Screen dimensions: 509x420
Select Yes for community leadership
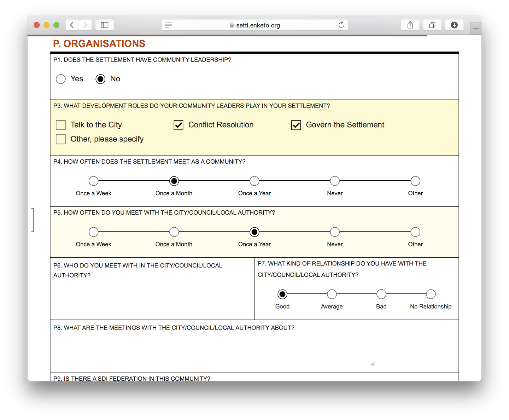[61, 79]
